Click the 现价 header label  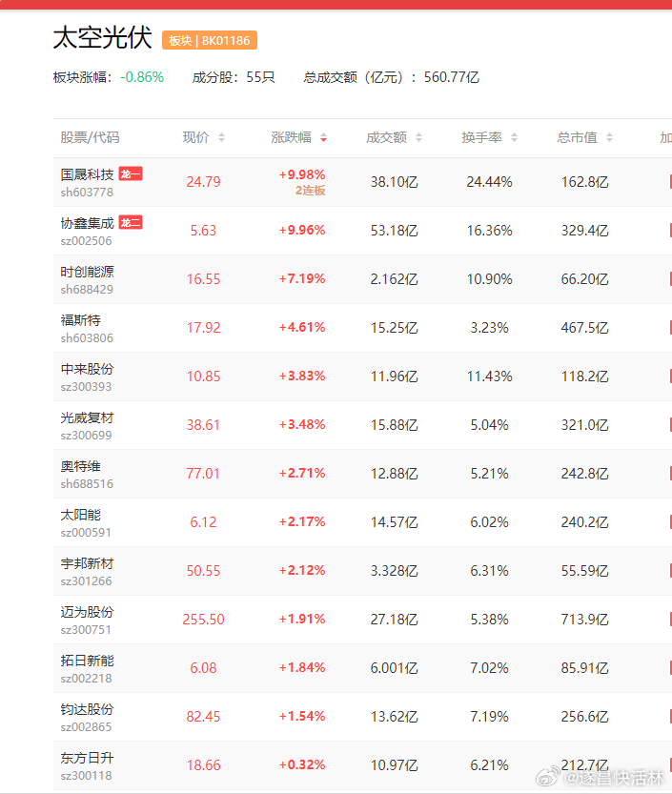[195, 137]
